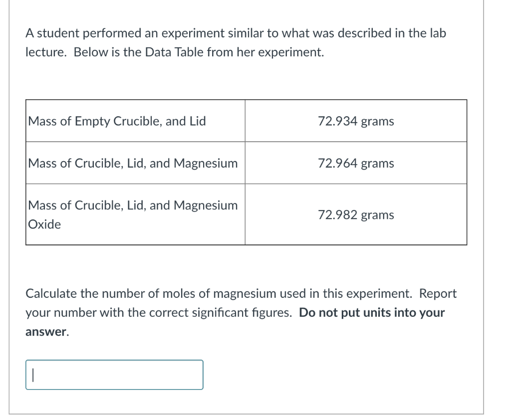
Task: Click the 'Mass of Empty Crucible, and Lid' cell
Action: tap(117, 121)
